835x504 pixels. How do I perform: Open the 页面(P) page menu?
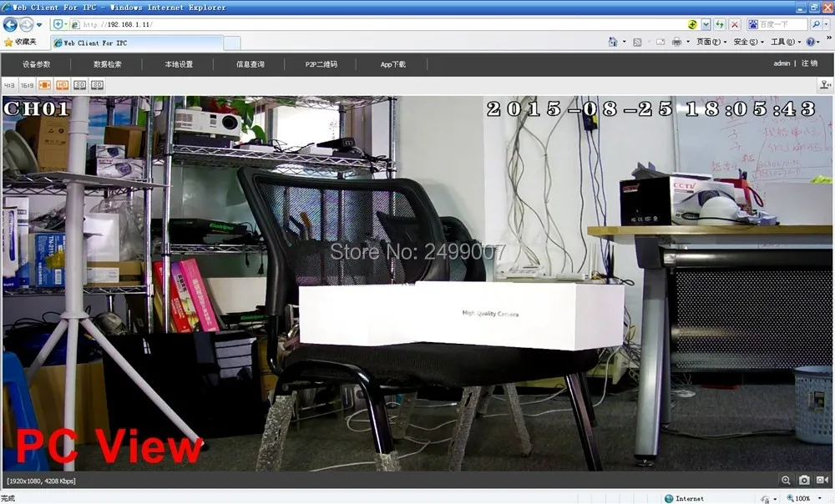click(x=711, y=42)
